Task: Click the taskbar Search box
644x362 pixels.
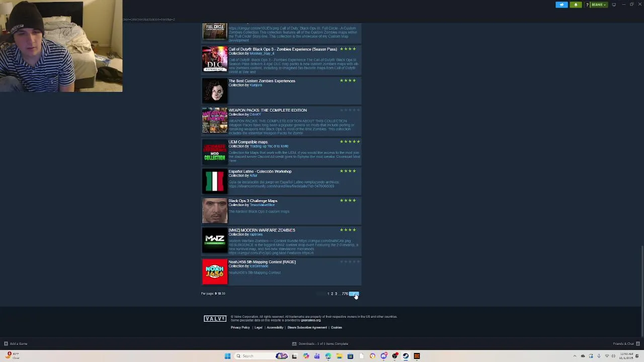Action: click(x=262, y=356)
